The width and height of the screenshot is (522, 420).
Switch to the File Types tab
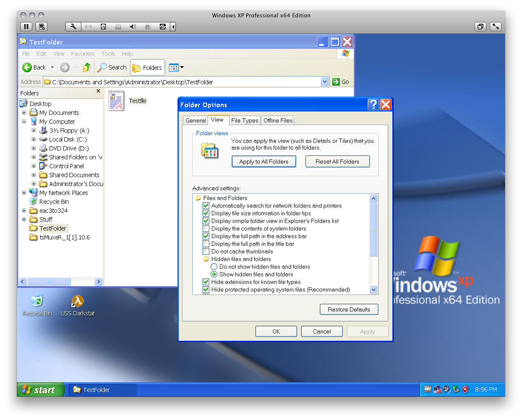click(x=245, y=120)
